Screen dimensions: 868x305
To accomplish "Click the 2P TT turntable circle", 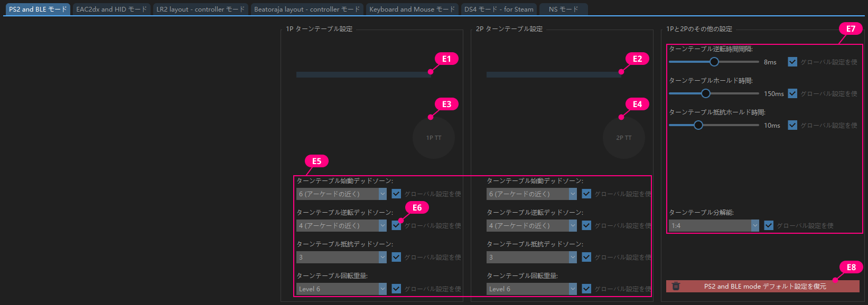I will pyautogui.click(x=623, y=138).
